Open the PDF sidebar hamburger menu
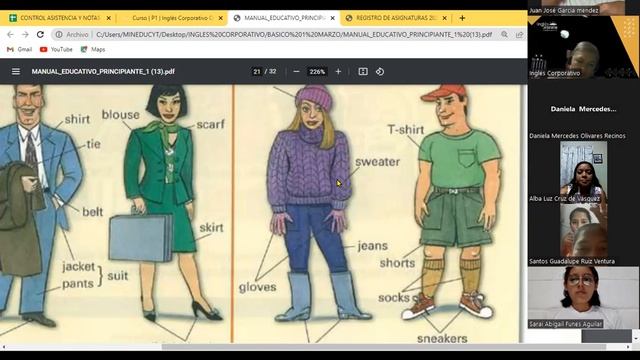 [16, 71]
